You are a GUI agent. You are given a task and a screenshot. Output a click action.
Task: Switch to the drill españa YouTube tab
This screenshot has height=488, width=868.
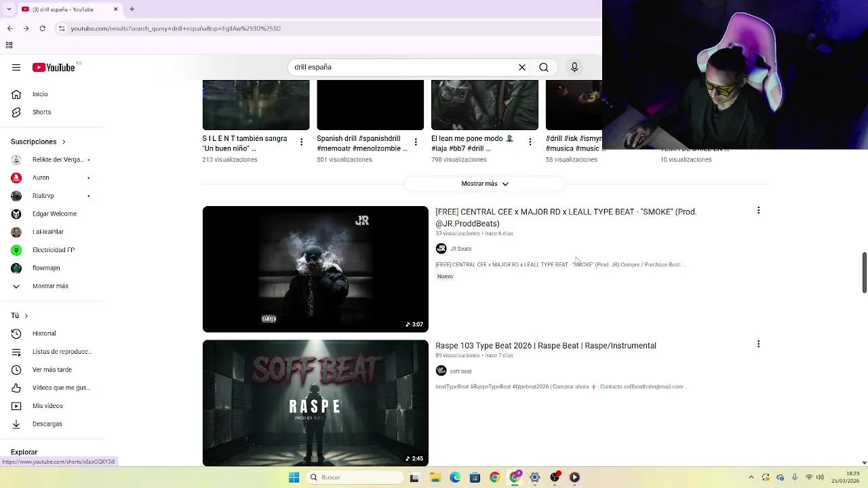pos(70,9)
